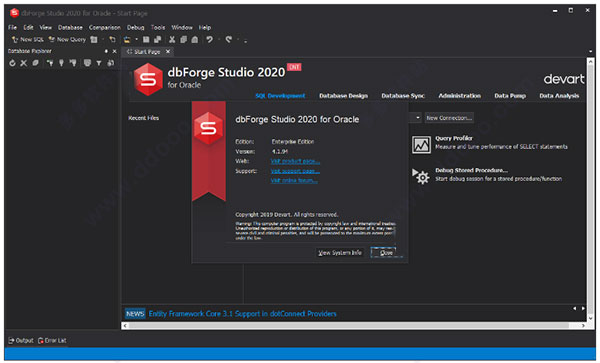Click the toolbar overflow options arrow
Screen dimensions: 600x363
pos(245,40)
